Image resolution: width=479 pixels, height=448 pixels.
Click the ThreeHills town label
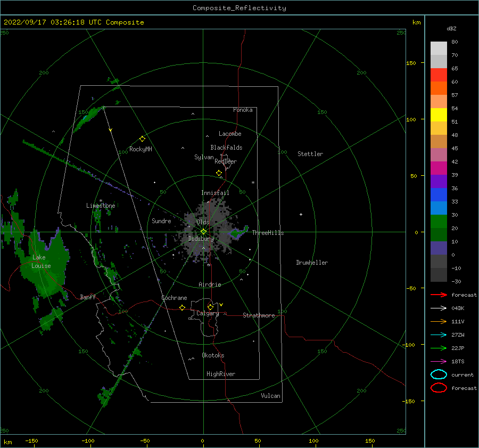(268, 233)
